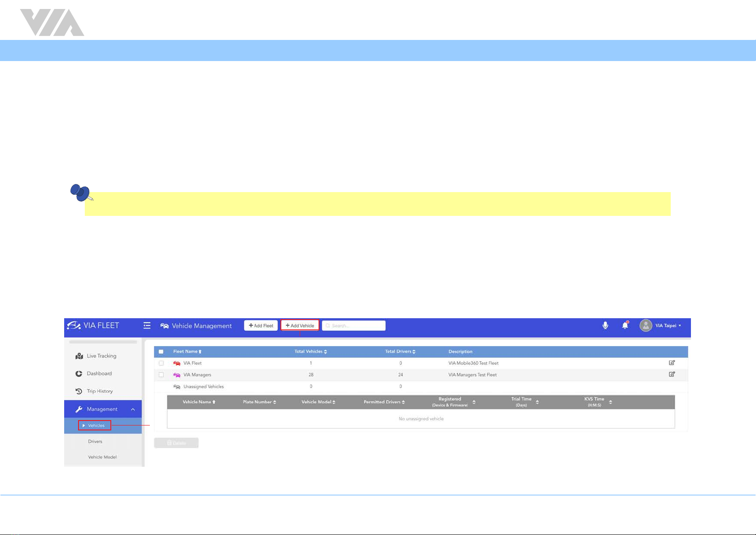756x535 pixels.
Task: Sort by KVS Time arrows
Action: point(610,402)
